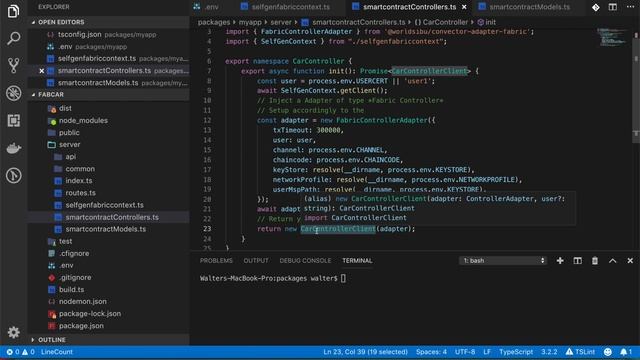The image size is (640, 360).
Task: Open the Manage gear in activity bar
Action: (13, 332)
